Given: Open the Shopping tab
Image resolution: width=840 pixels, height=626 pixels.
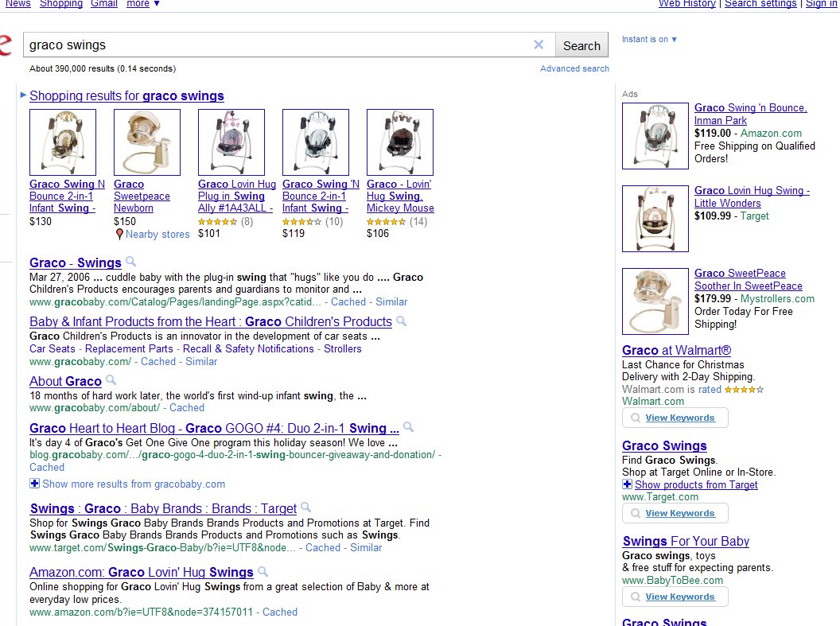Looking at the screenshot, I should point(61,4).
